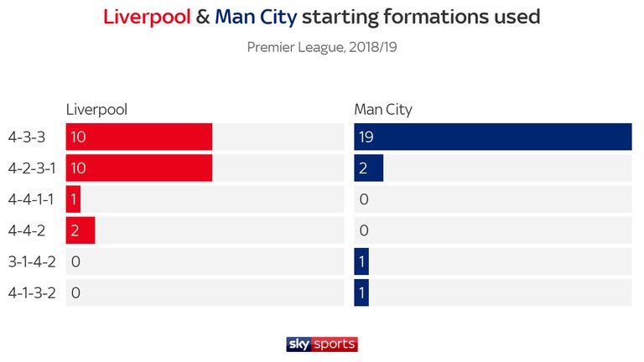
Task: Select Liverpool's 4-3-3 red bar
Action: pyautogui.click(x=139, y=137)
